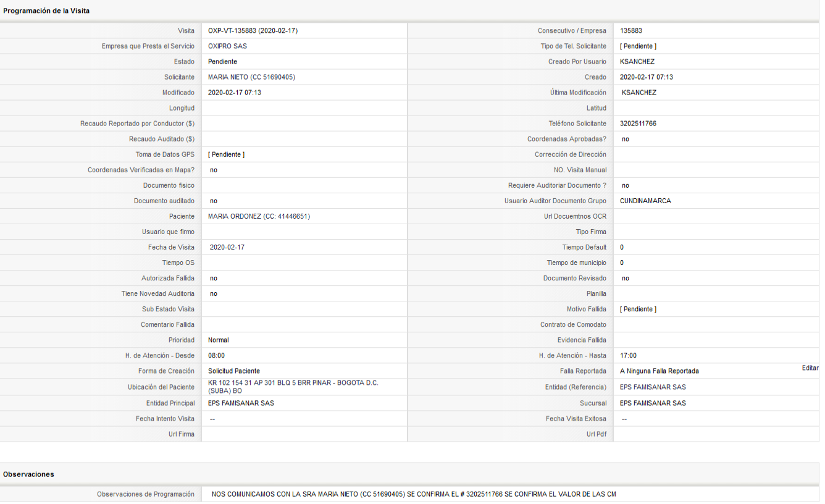Click the Observaciones de Programación text
The height and width of the screenshot is (504, 825).
414,494
